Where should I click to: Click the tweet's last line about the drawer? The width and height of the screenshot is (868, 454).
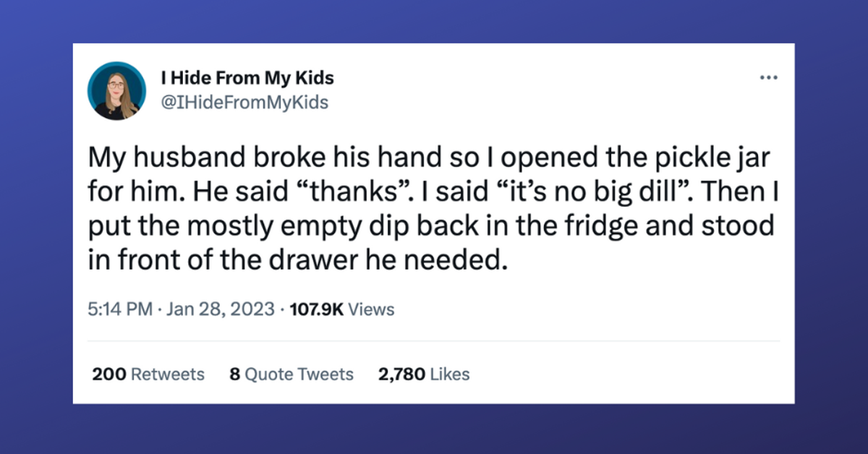click(x=294, y=259)
